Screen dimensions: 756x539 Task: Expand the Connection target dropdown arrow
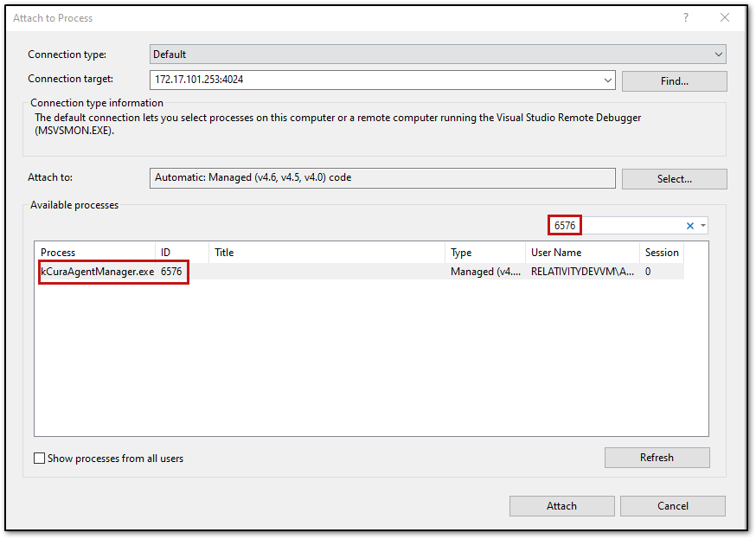(x=607, y=80)
